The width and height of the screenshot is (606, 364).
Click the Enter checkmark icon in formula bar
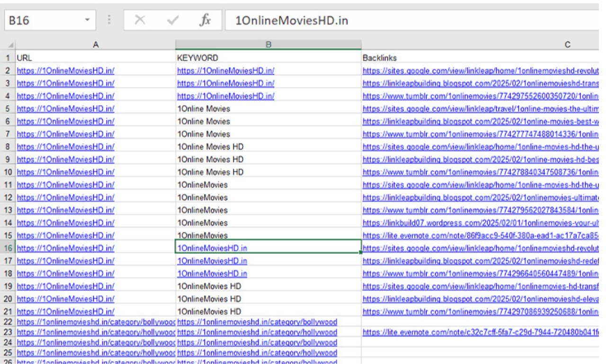[173, 21]
